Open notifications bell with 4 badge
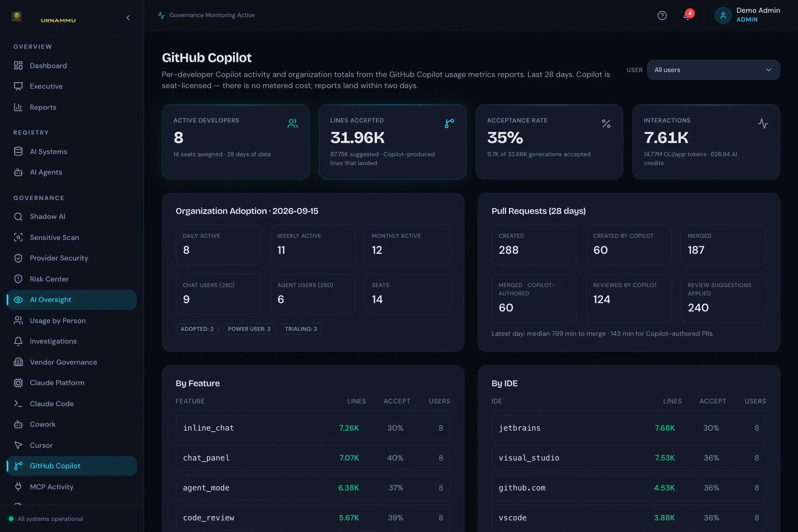The image size is (798, 532). pos(688,15)
